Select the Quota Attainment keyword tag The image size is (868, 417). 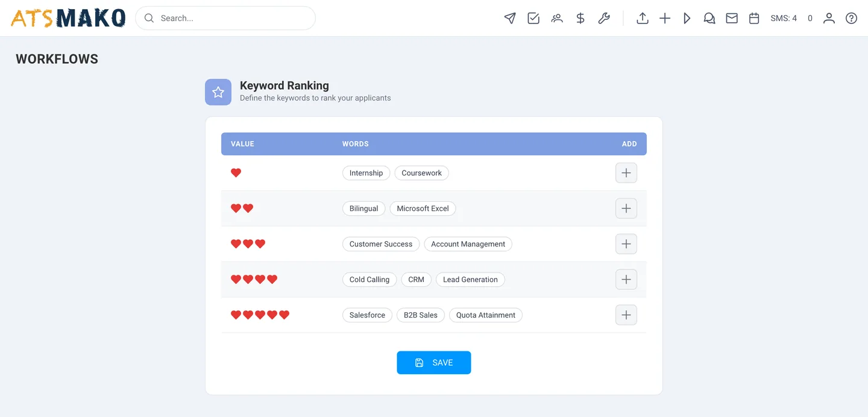(x=486, y=315)
